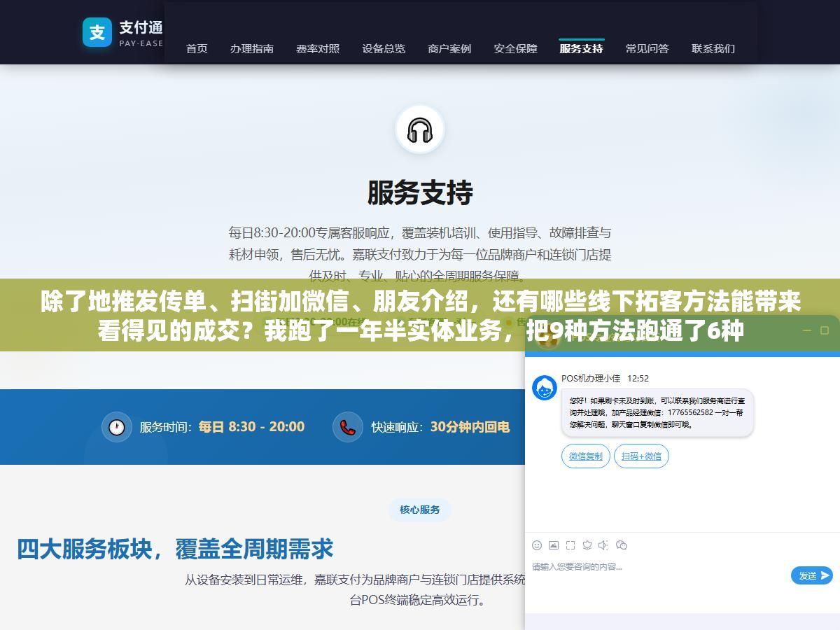Open the 首页 nav item
This screenshot has height=630, width=840.
click(197, 49)
